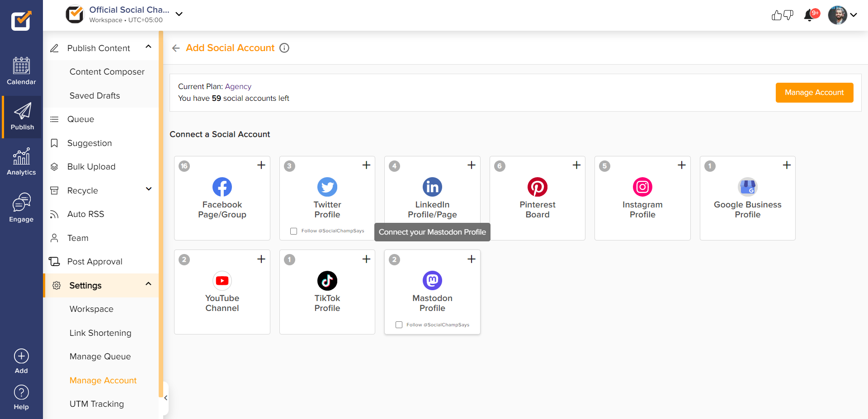Open Content Composer
Screen dimensions: 868x419
pyautogui.click(x=107, y=72)
